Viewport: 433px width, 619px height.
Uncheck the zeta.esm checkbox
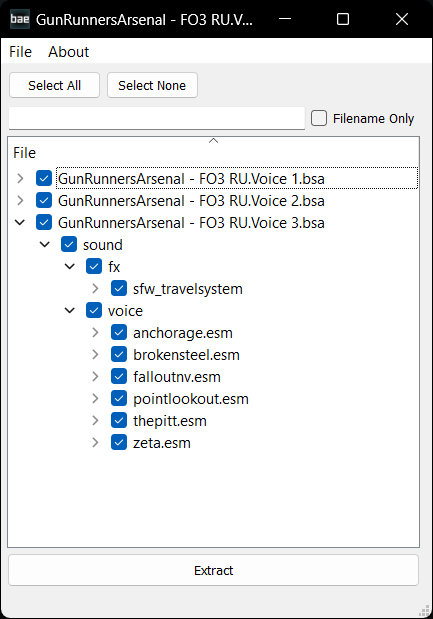coord(119,443)
